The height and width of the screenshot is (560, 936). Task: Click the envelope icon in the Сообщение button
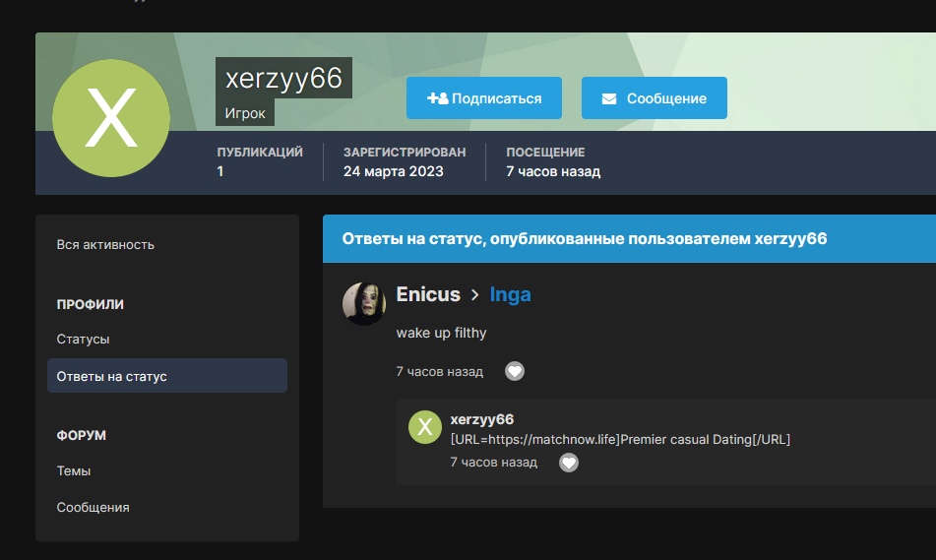click(609, 98)
